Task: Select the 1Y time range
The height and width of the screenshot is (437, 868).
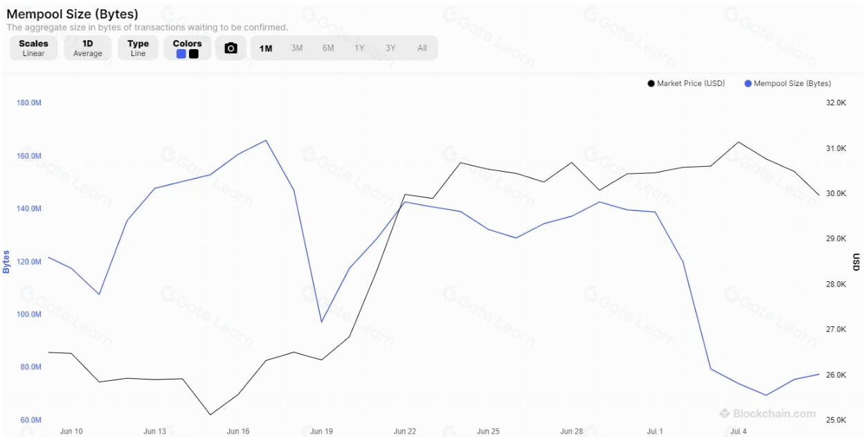Action: tap(359, 48)
